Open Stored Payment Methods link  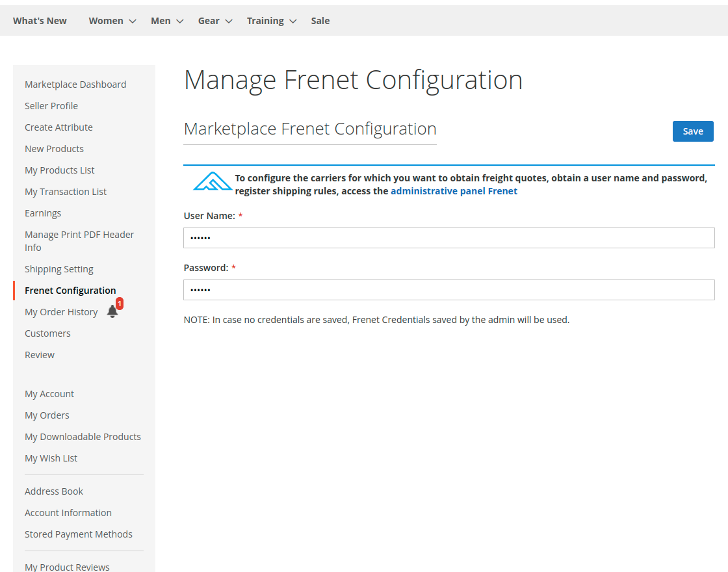[x=79, y=534]
